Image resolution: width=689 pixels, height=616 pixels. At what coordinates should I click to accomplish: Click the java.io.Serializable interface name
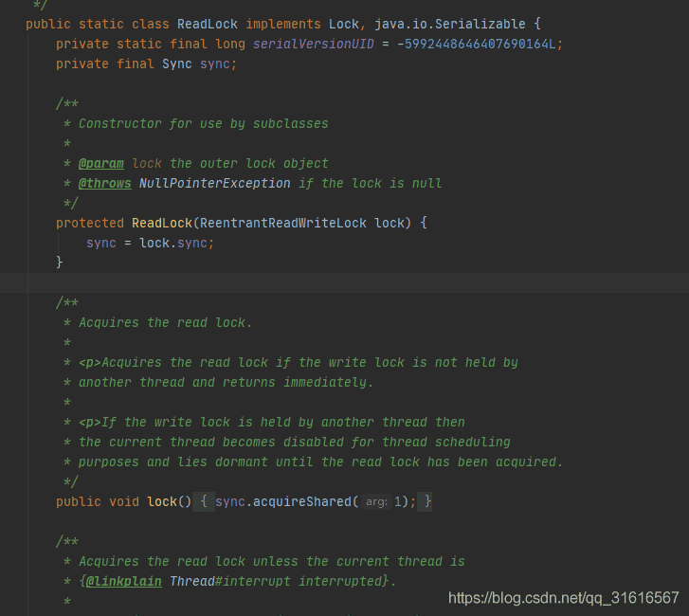[x=449, y=24]
